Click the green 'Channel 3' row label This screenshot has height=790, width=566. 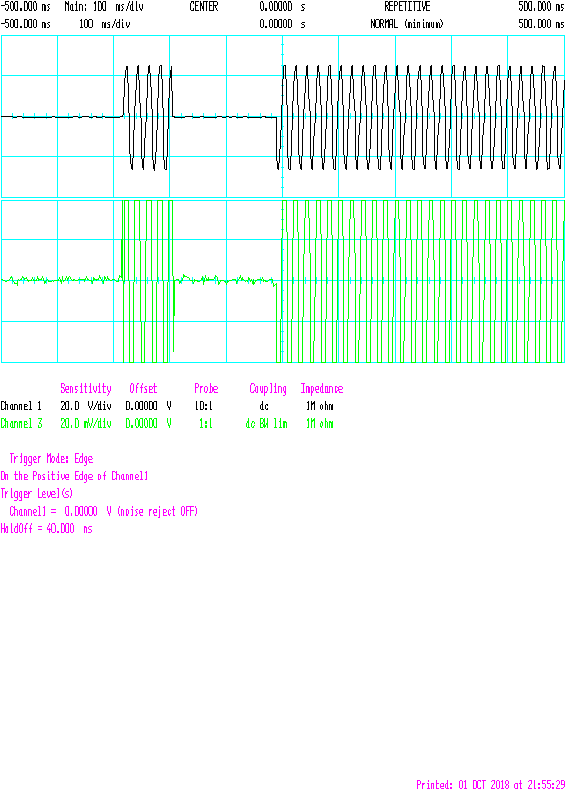(x=21, y=424)
